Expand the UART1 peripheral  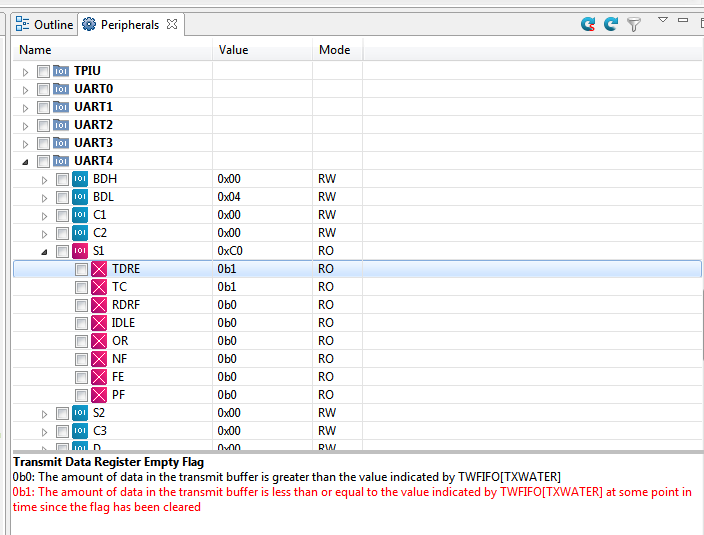(x=26, y=108)
